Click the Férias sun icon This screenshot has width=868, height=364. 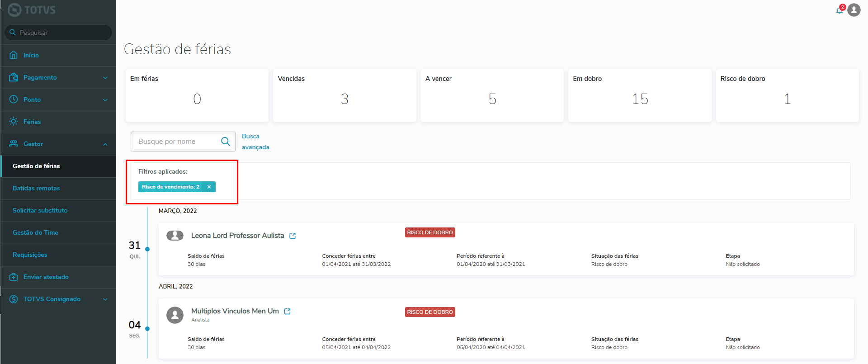point(14,122)
